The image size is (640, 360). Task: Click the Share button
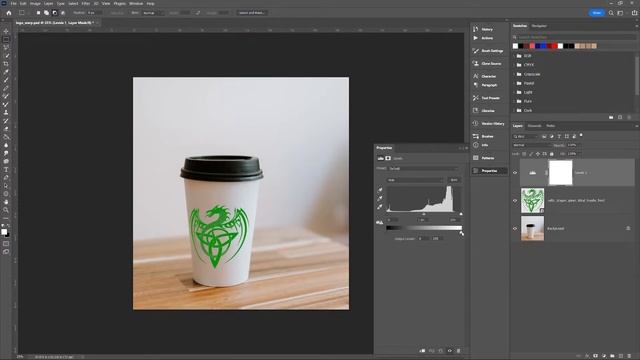pos(597,13)
